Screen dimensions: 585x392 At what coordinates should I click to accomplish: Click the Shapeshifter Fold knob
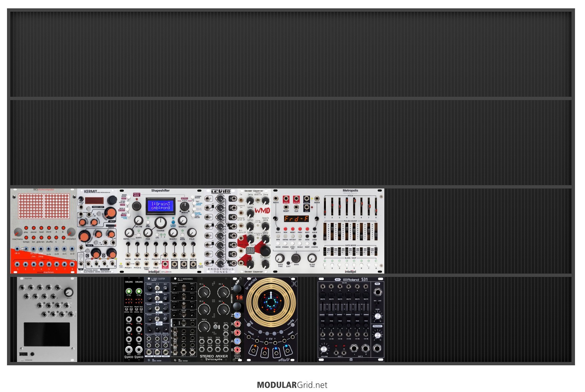(x=192, y=233)
